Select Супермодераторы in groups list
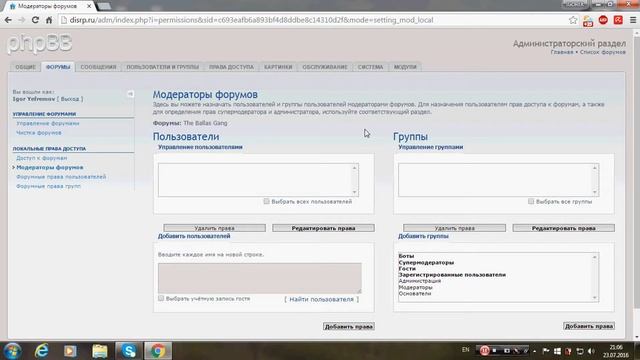The image size is (640, 360). (426, 262)
